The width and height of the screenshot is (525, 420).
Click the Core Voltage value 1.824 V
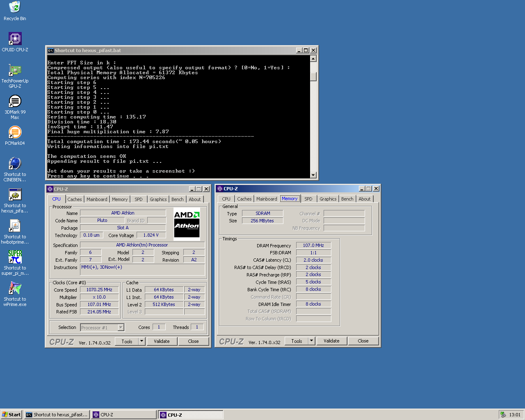(x=151, y=235)
